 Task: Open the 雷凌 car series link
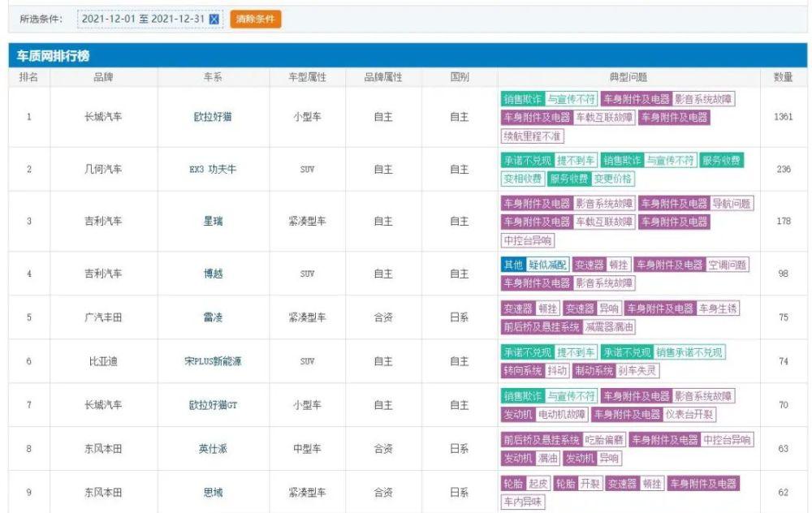pos(213,317)
